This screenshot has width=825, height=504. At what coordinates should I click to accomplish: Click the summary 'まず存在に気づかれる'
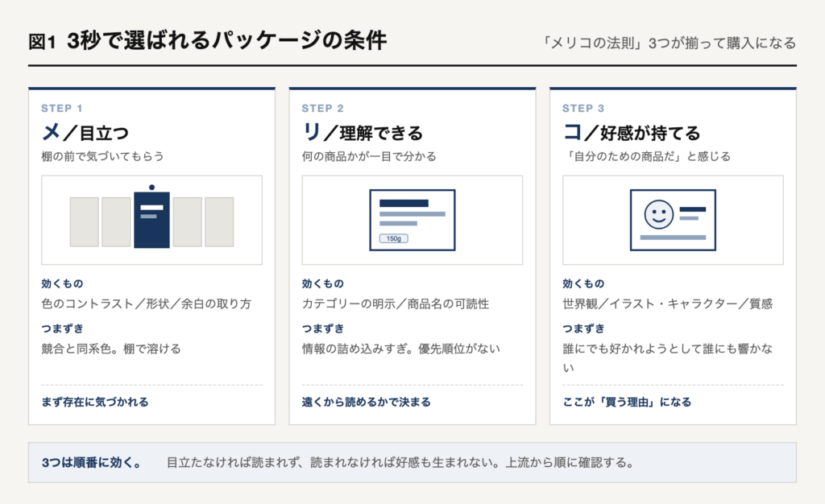95,402
